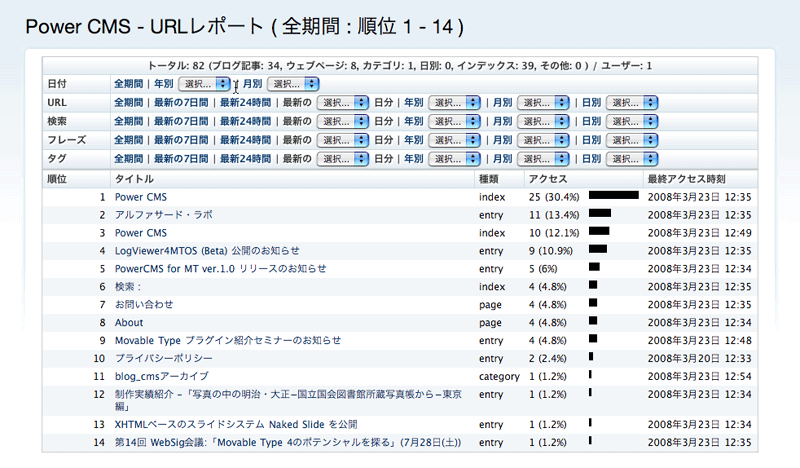
Task: Open the About page link
Action: pyautogui.click(x=129, y=323)
